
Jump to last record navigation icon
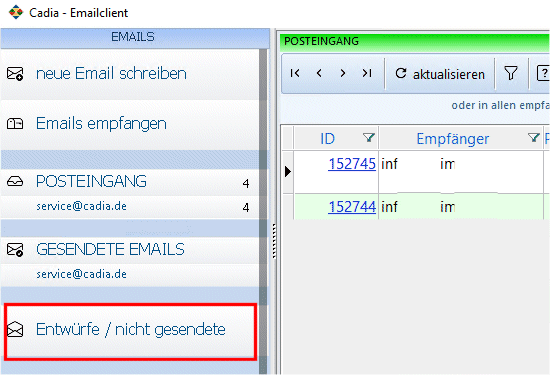(367, 73)
